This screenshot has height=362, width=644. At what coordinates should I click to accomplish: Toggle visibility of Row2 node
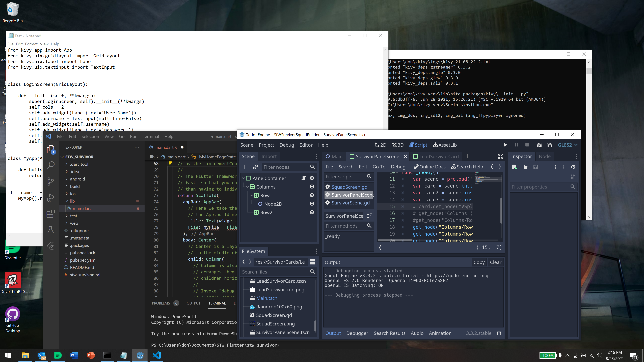[312, 212]
